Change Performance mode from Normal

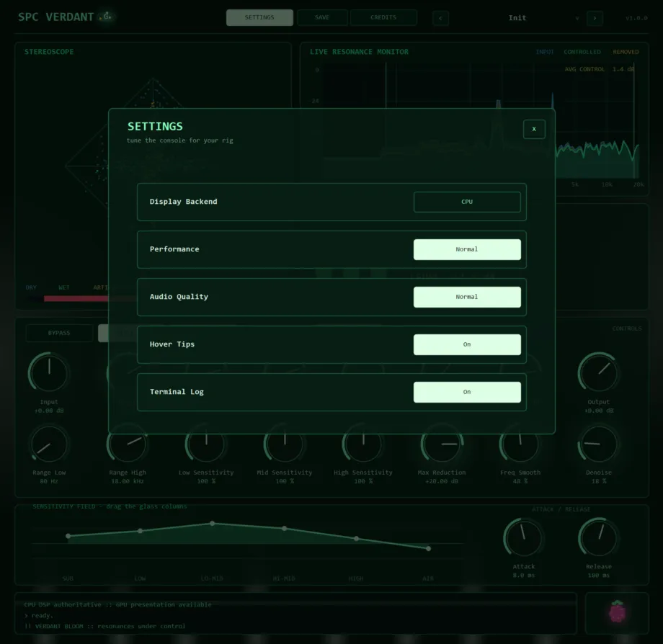click(x=467, y=249)
